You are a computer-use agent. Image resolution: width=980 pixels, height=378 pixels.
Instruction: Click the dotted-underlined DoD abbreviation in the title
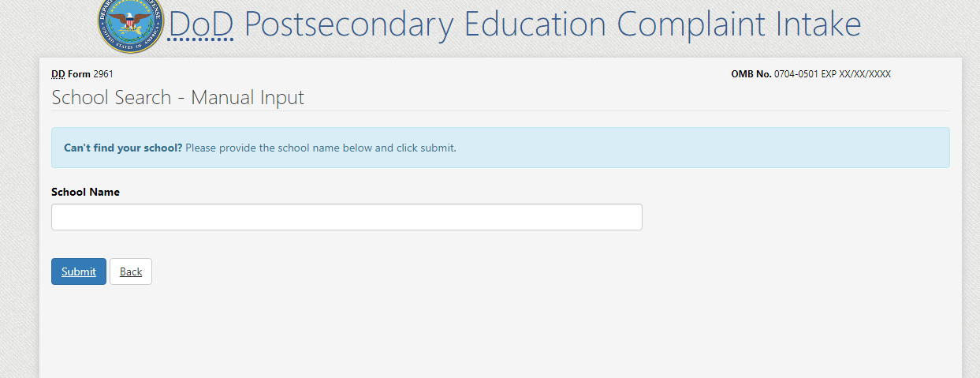pyautogui.click(x=201, y=25)
